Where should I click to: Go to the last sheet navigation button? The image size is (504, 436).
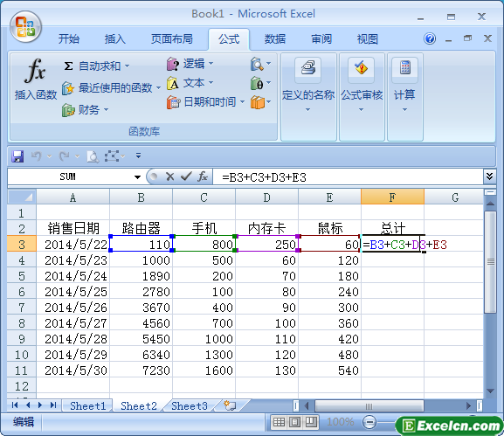click(x=53, y=405)
